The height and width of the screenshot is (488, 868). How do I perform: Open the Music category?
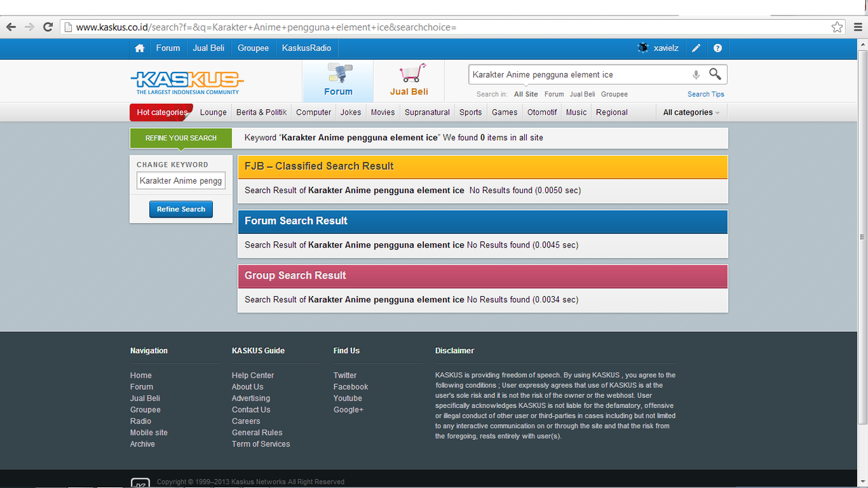click(x=576, y=113)
